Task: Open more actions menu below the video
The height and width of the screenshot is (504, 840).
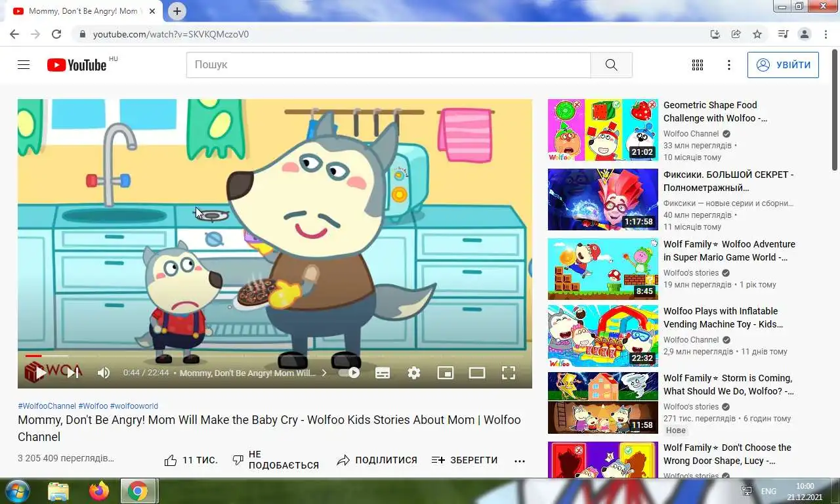Action: (x=520, y=461)
